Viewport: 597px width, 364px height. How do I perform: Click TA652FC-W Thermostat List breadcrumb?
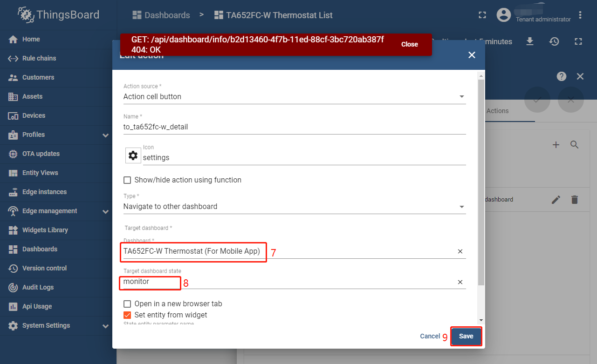274,15
